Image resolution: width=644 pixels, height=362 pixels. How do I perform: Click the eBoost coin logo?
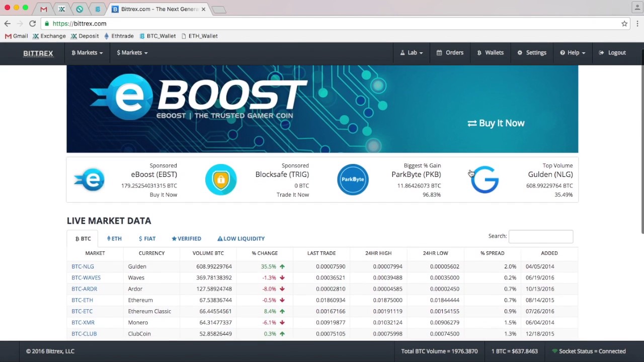[89, 179]
